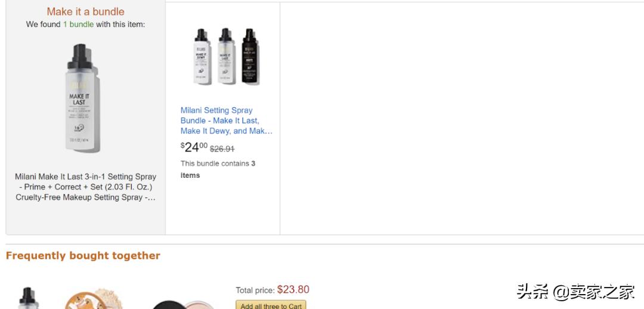Click the "Make it a bundle" heading
Image resolution: width=644 pixels, height=309 pixels.
tap(85, 11)
